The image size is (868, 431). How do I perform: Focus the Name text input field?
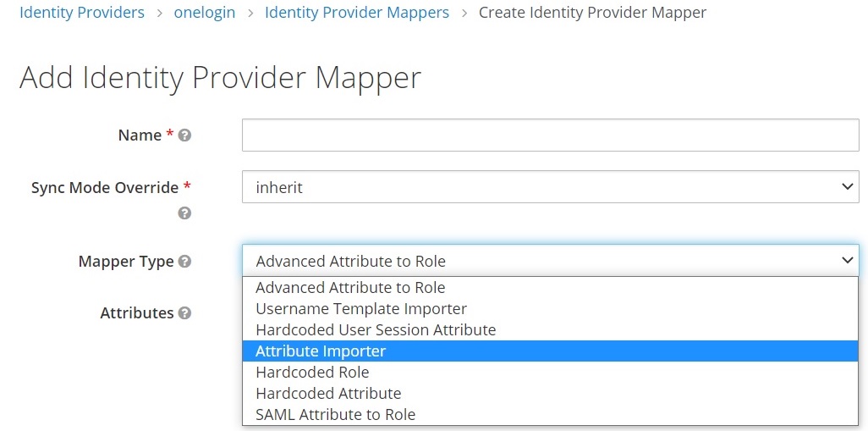coord(550,135)
